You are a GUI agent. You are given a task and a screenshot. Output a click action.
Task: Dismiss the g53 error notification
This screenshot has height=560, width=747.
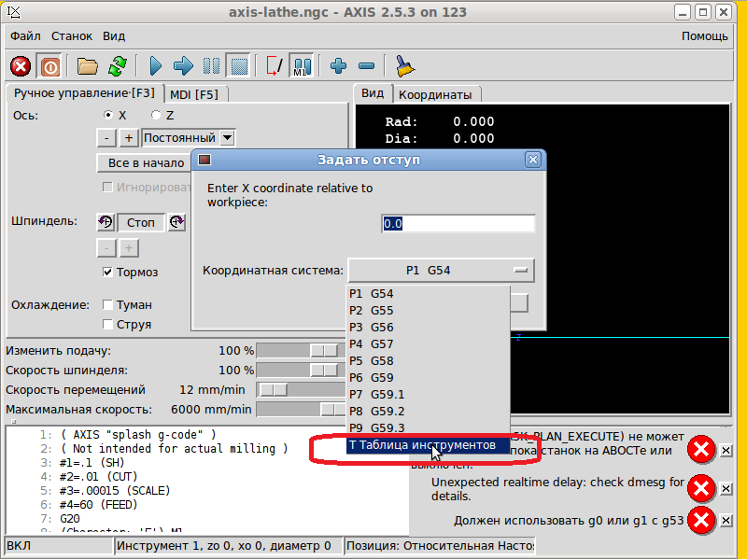pos(726,521)
